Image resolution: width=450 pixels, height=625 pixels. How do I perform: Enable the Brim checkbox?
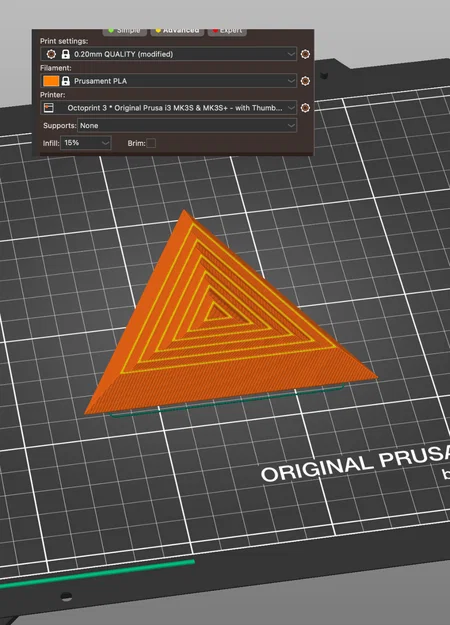tap(151, 143)
